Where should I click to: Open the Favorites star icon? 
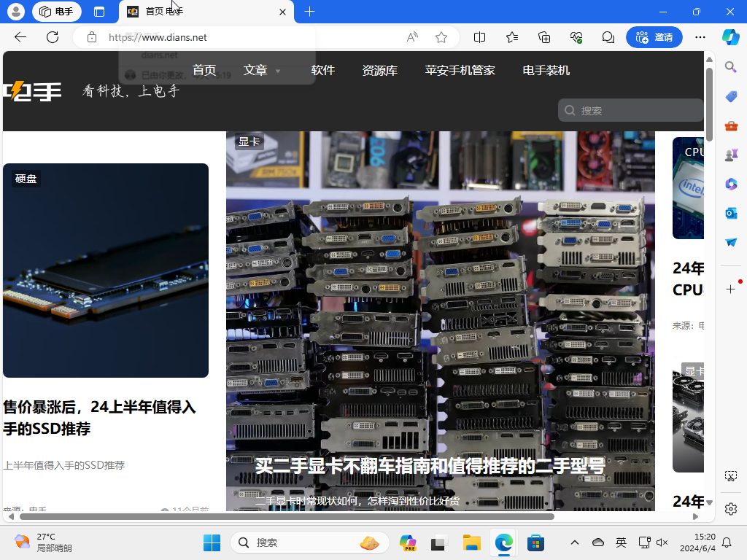click(x=511, y=37)
